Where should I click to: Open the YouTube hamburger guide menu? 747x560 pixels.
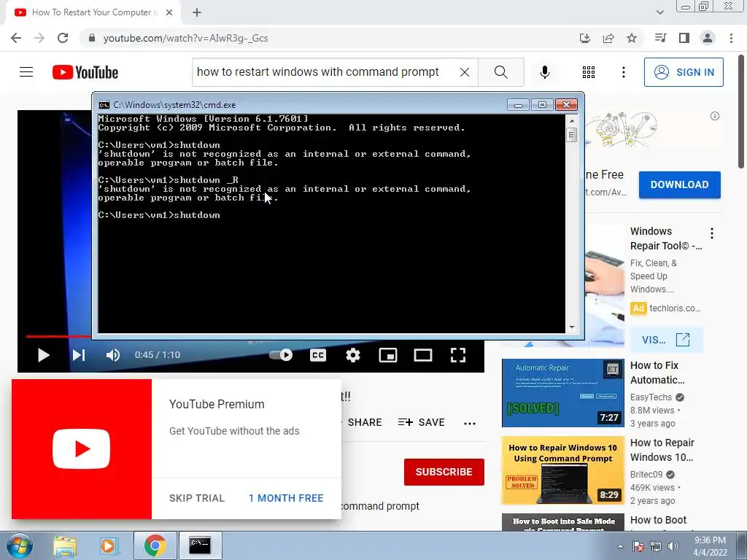(x=26, y=72)
